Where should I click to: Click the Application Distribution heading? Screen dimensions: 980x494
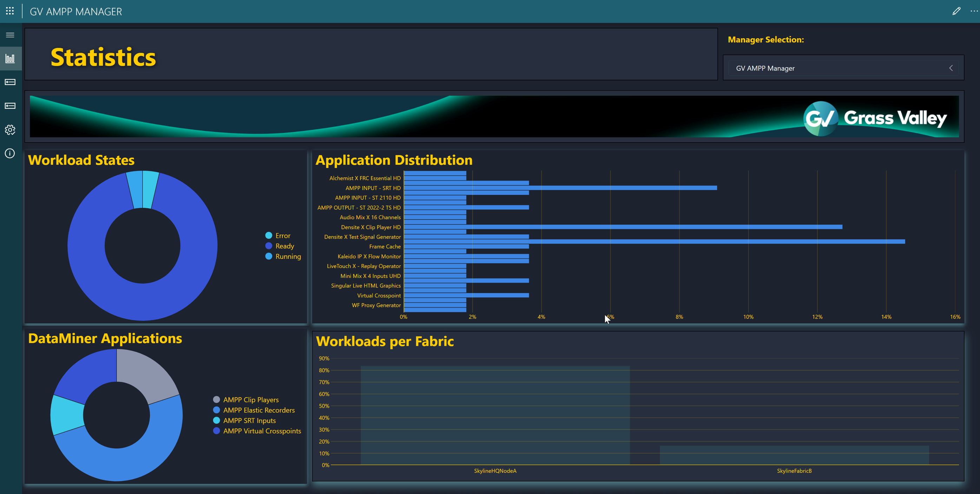[394, 160]
